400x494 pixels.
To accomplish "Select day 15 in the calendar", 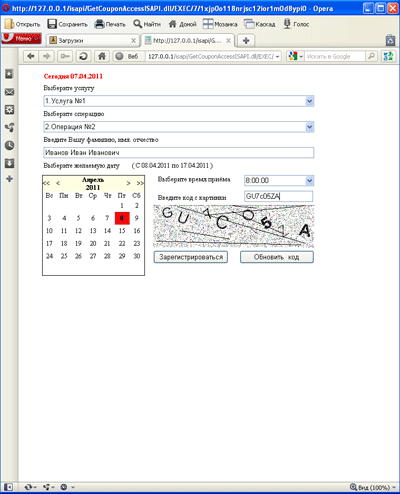I will point(122,231).
